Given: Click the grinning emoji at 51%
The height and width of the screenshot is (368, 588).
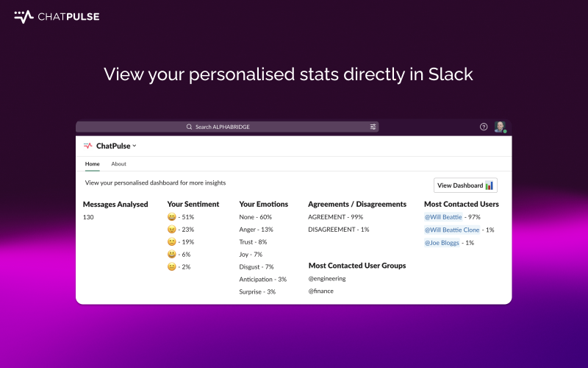Looking at the screenshot, I should pyautogui.click(x=172, y=217).
